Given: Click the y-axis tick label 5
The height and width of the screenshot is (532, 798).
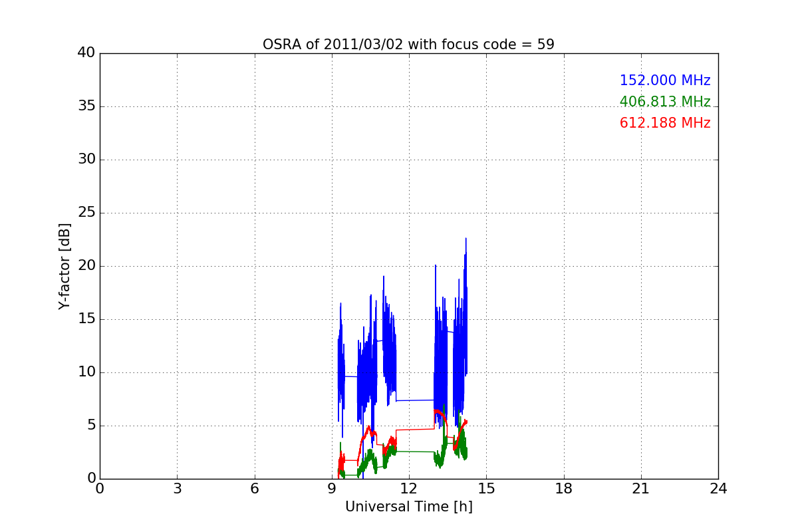Looking at the screenshot, I should pos(90,426).
